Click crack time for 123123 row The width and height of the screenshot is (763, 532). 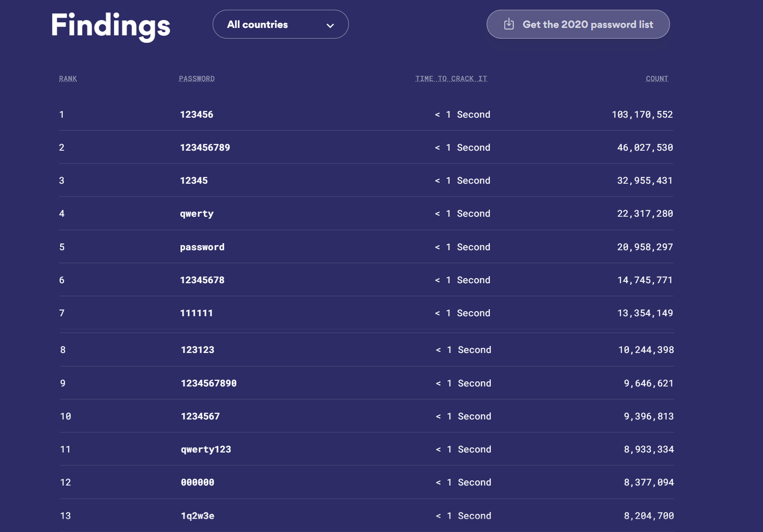click(463, 350)
